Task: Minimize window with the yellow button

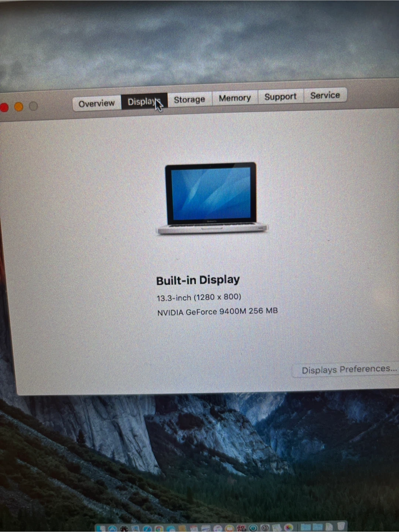Action: [19, 107]
